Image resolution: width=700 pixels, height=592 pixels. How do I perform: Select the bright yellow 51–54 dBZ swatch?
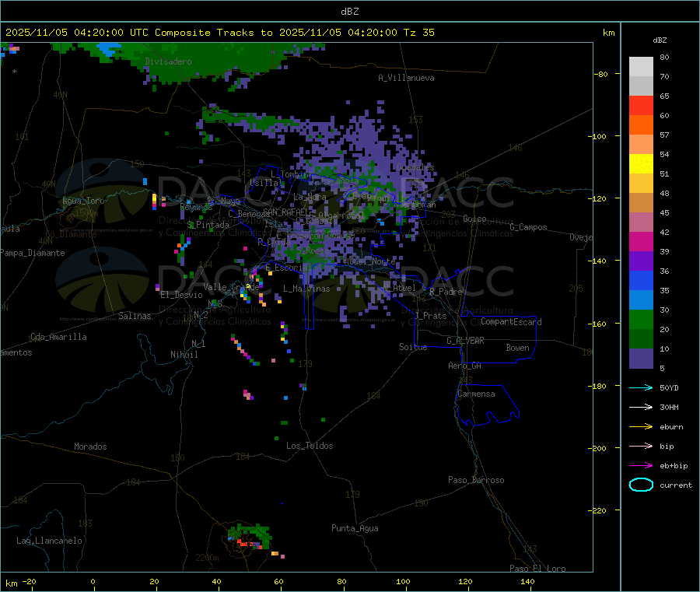tap(641, 164)
